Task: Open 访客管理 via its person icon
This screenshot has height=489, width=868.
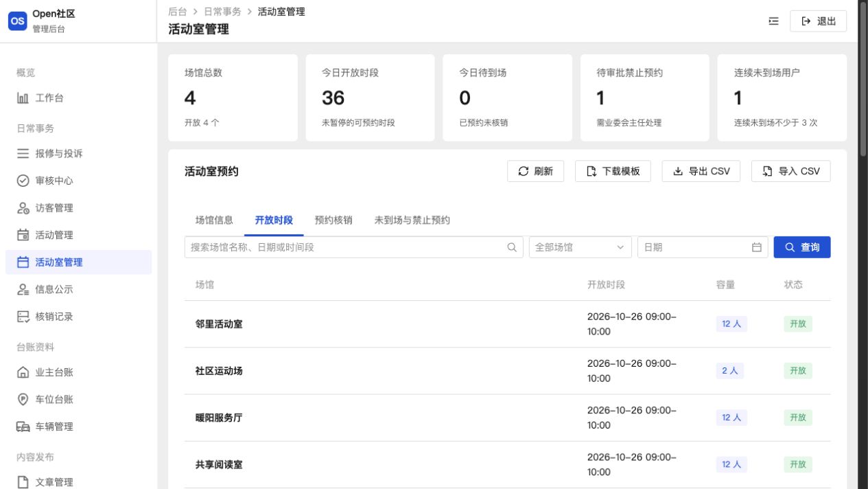Action: pos(23,208)
